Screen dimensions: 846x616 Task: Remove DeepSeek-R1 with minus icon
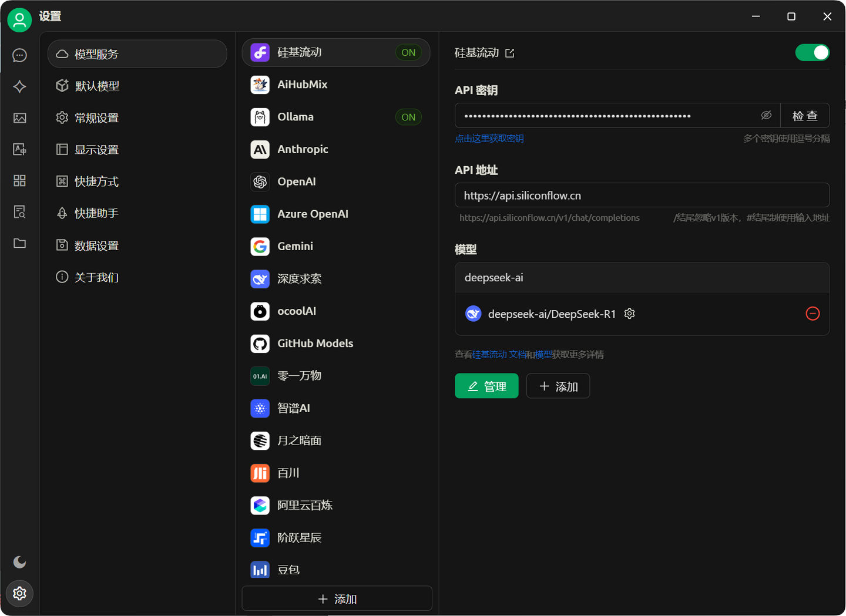813,314
